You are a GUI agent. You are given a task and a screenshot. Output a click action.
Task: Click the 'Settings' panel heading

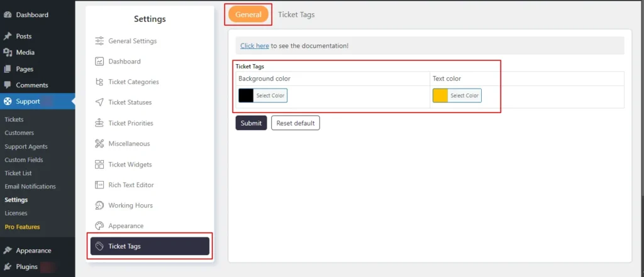pos(150,19)
